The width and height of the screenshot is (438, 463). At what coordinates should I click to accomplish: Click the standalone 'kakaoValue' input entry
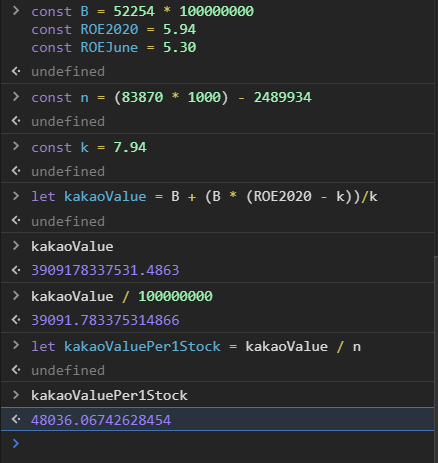[72, 247]
